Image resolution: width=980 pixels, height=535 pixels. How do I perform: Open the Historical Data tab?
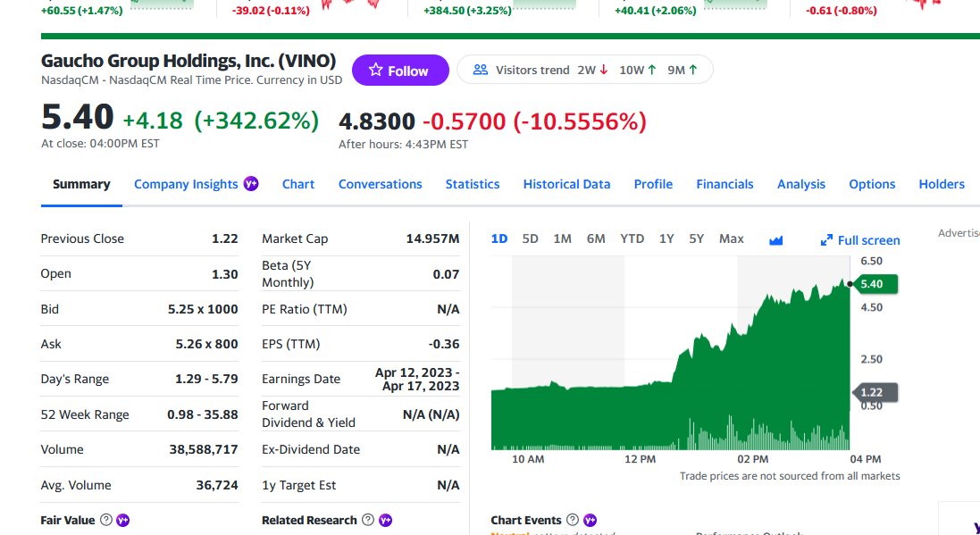566,184
